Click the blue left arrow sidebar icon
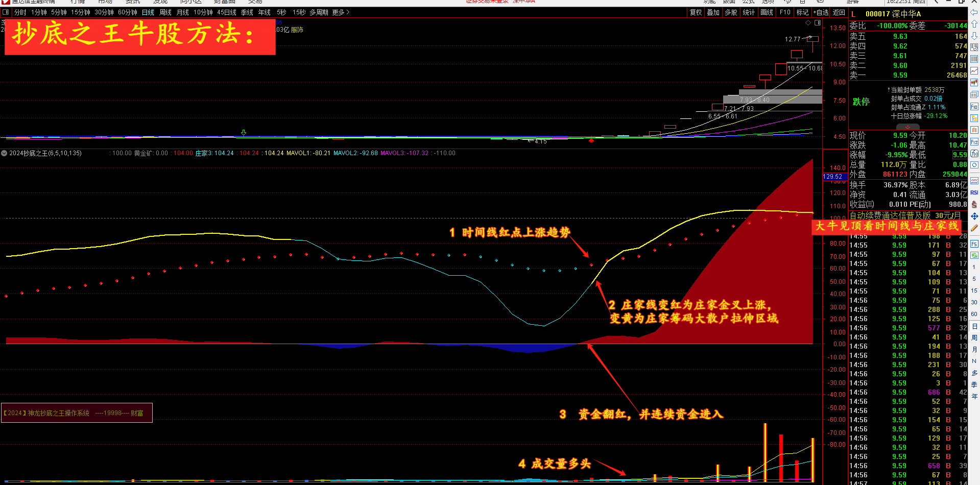The width and height of the screenshot is (980, 485). click(974, 12)
